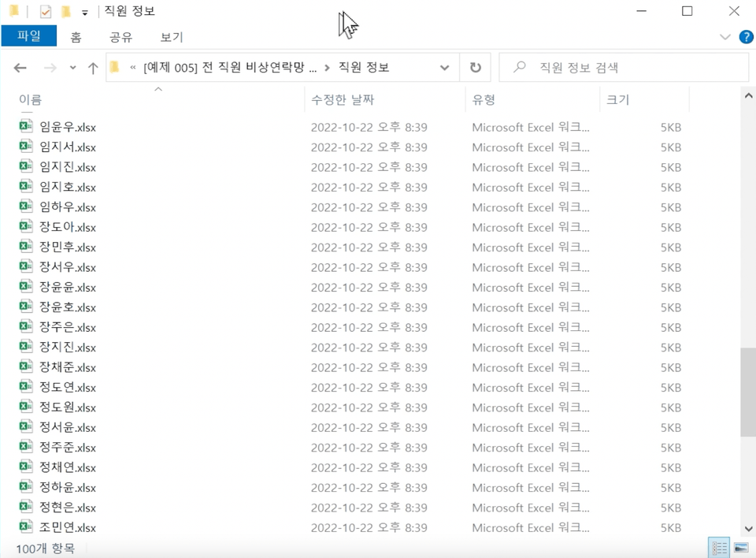Select the Excel icon of 장도아.xlsx

point(25,226)
